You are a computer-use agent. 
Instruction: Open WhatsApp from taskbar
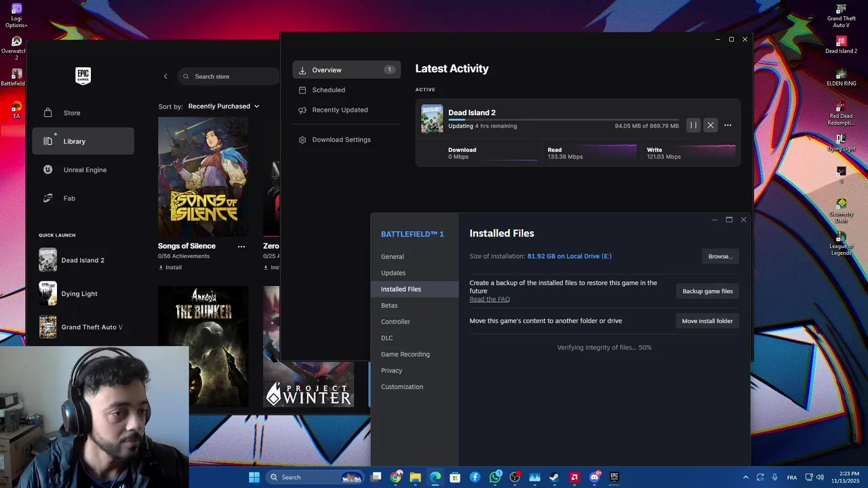(x=495, y=477)
